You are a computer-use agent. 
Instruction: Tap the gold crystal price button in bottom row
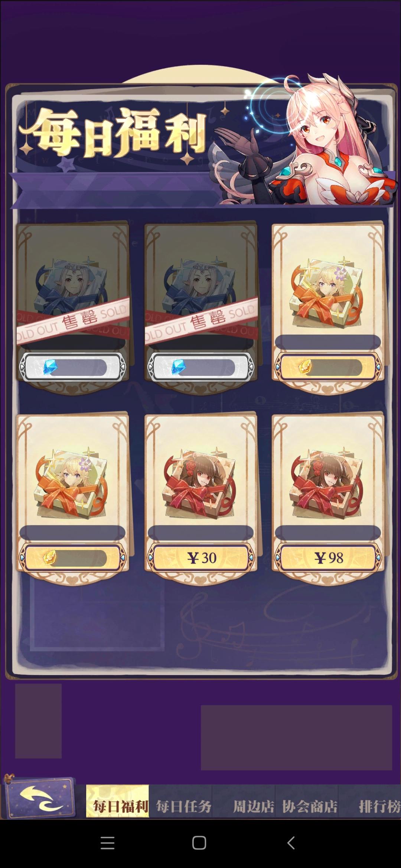(x=72, y=558)
